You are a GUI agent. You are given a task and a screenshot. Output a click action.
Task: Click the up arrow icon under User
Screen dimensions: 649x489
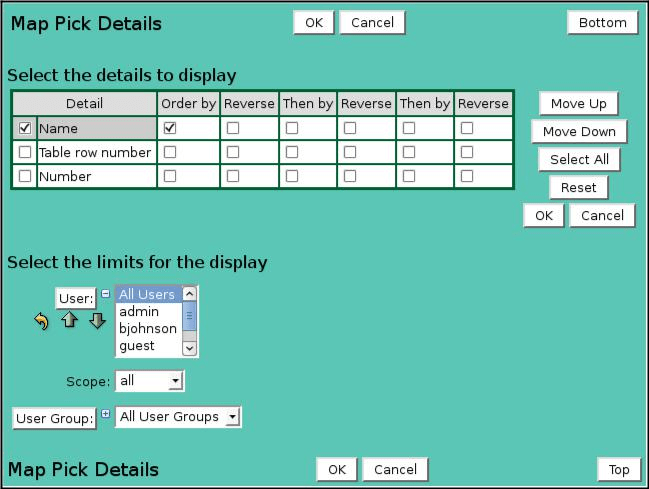[69, 321]
